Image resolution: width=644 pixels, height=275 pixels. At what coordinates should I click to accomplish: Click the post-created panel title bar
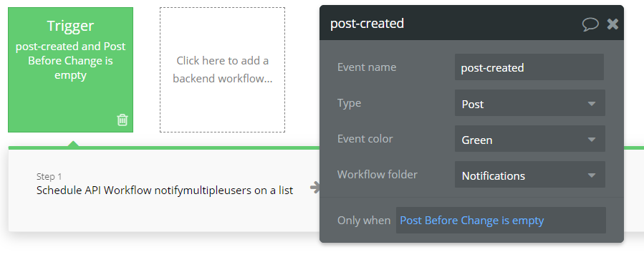tap(471, 23)
